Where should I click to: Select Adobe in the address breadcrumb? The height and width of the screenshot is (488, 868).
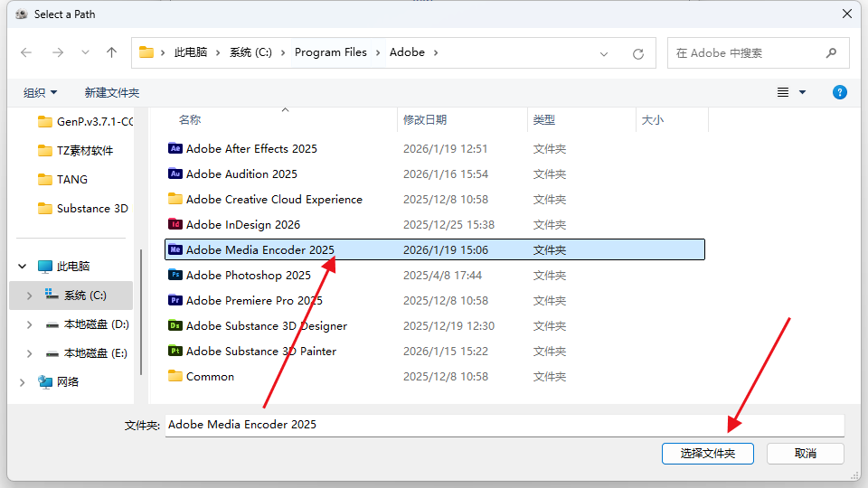pos(407,52)
